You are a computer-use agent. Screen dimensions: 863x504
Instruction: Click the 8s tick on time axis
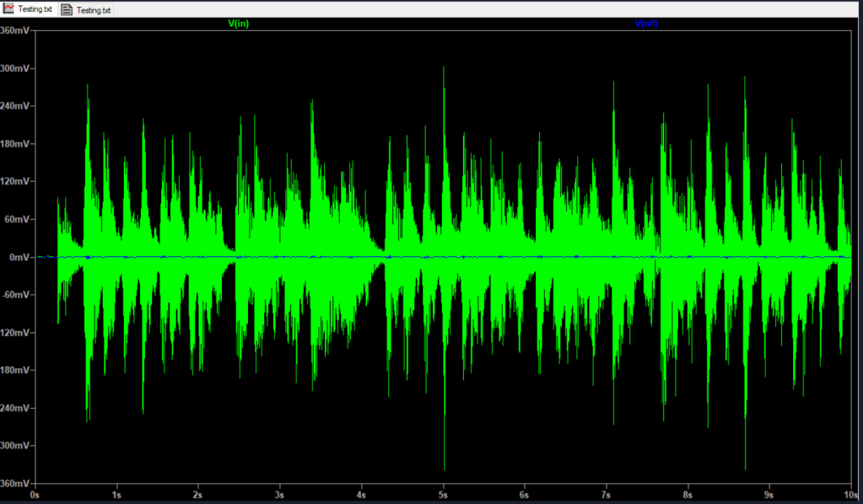(688, 496)
